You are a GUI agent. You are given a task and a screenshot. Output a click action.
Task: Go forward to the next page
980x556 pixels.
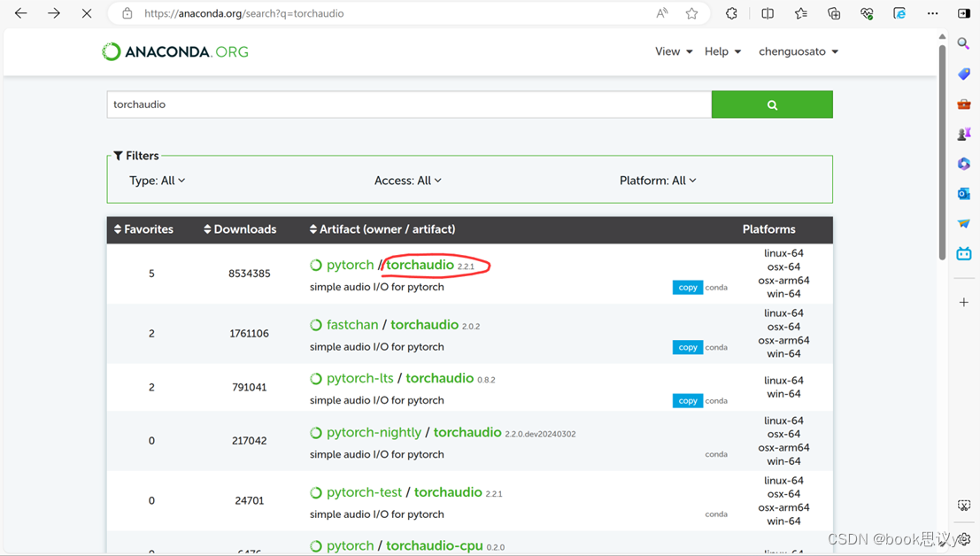coord(54,13)
